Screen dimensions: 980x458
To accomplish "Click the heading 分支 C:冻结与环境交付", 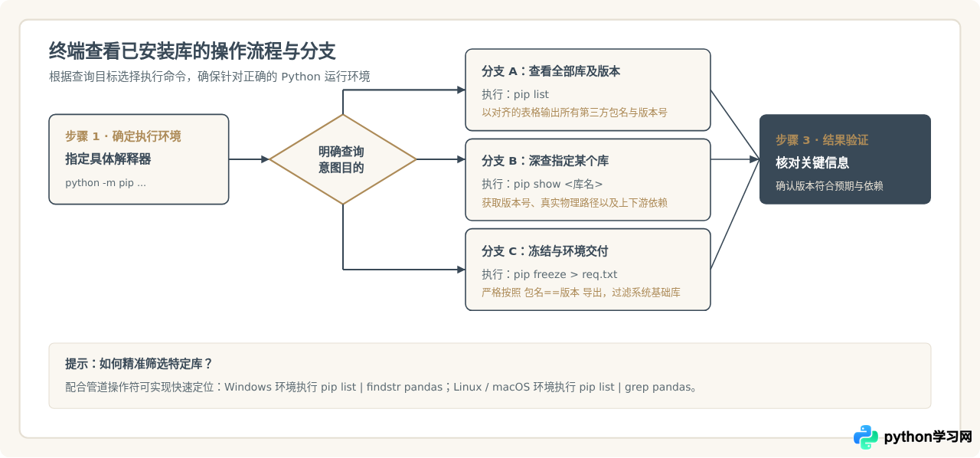I will (x=545, y=251).
